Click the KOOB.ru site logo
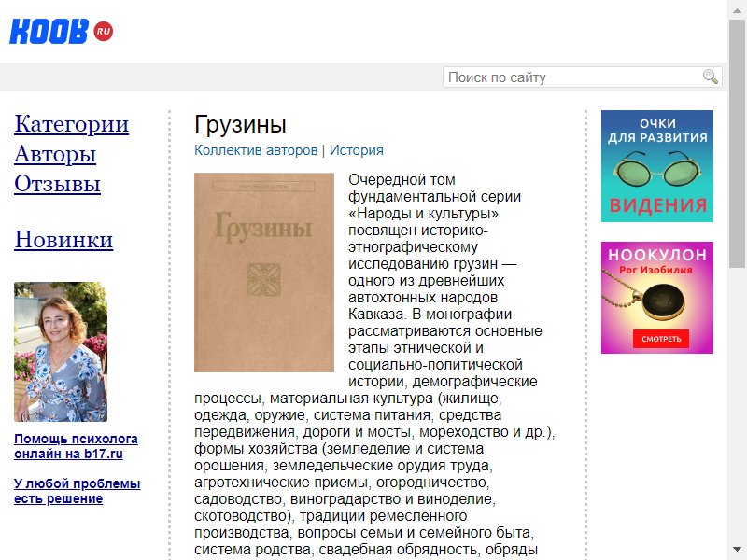Screen dimensions: 747x560 (x=61, y=31)
